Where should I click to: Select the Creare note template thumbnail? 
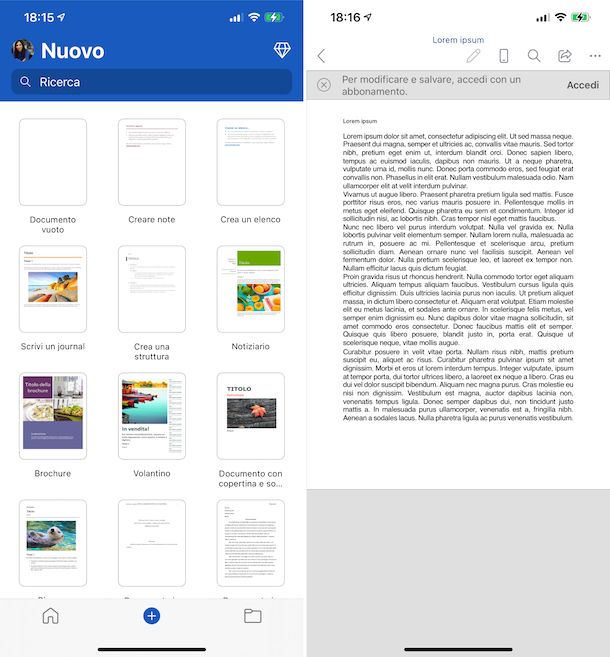(152, 162)
